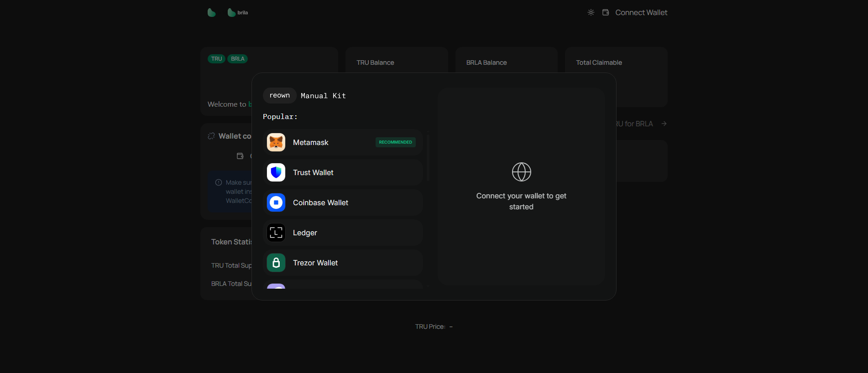The height and width of the screenshot is (373, 868).
Task: Click the Trezor Wallet lock icon
Action: pos(276,263)
